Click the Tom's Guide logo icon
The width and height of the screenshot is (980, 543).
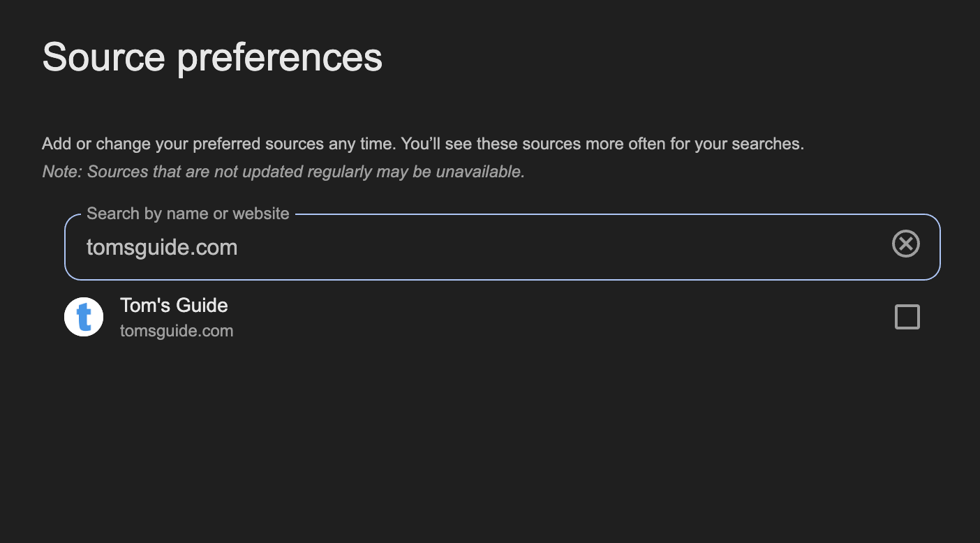pos(84,317)
